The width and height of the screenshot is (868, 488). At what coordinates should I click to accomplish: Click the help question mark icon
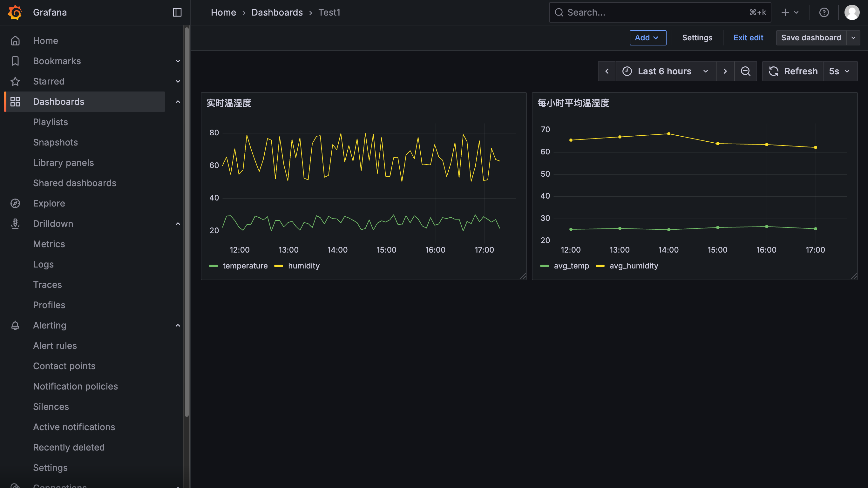(x=824, y=12)
